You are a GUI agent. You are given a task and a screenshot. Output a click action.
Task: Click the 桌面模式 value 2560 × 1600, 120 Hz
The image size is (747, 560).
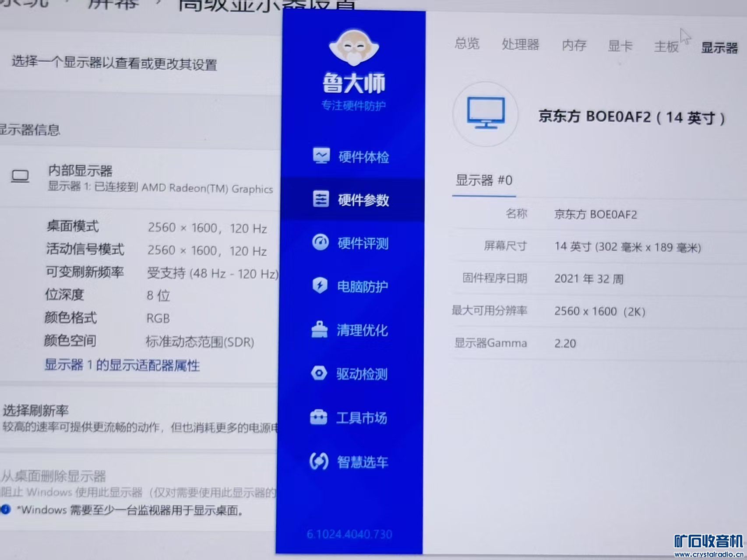tap(207, 228)
